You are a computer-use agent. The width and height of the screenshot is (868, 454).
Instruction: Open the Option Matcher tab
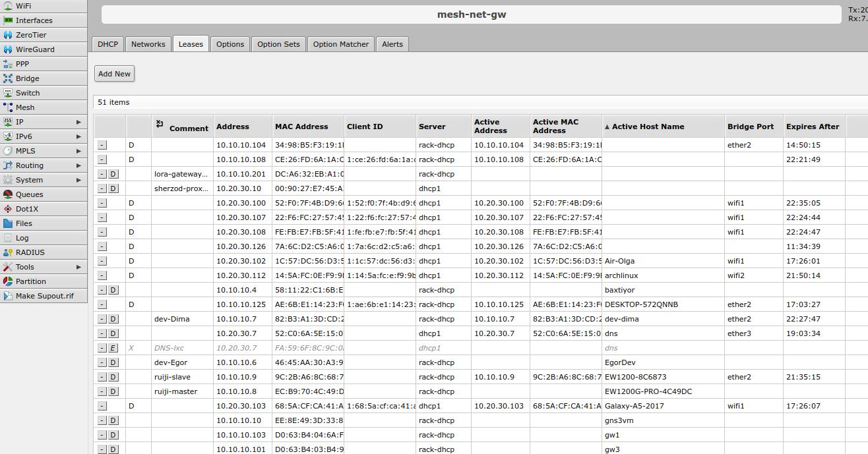point(340,44)
